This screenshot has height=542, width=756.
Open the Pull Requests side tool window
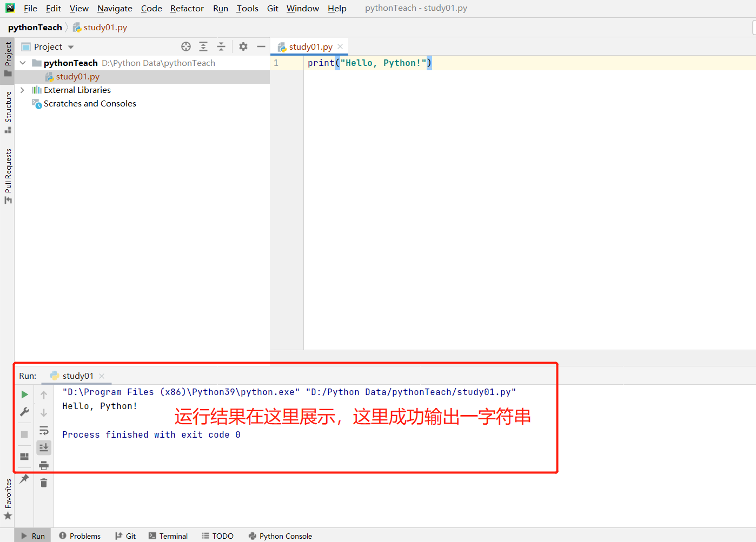click(8, 176)
